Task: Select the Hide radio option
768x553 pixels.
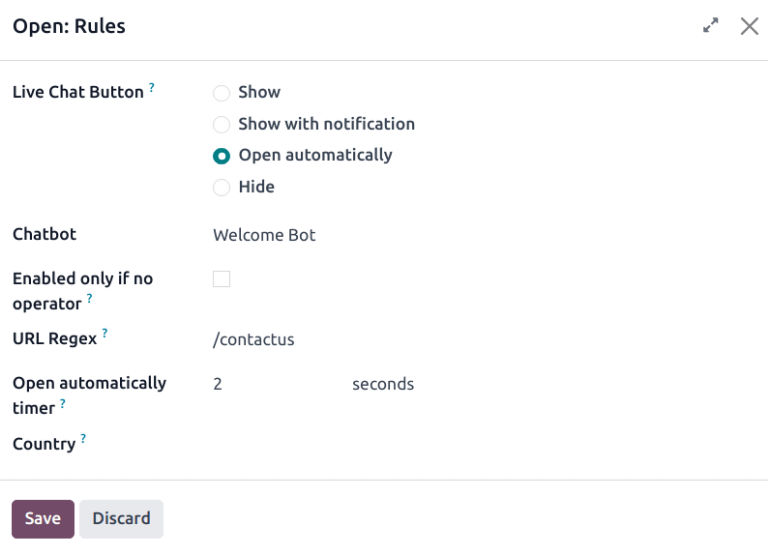Action: point(222,188)
